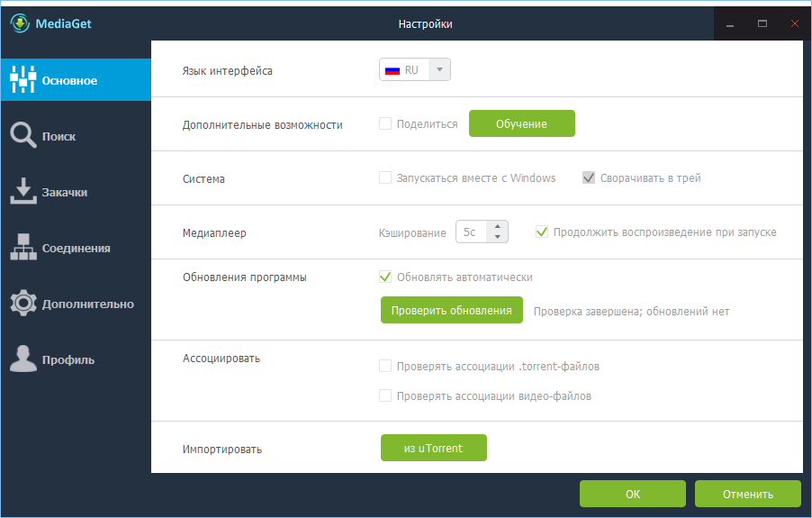Import settings из uTorrent
Screen dimensions: 812x518
pyautogui.click(x=434, y=448)
